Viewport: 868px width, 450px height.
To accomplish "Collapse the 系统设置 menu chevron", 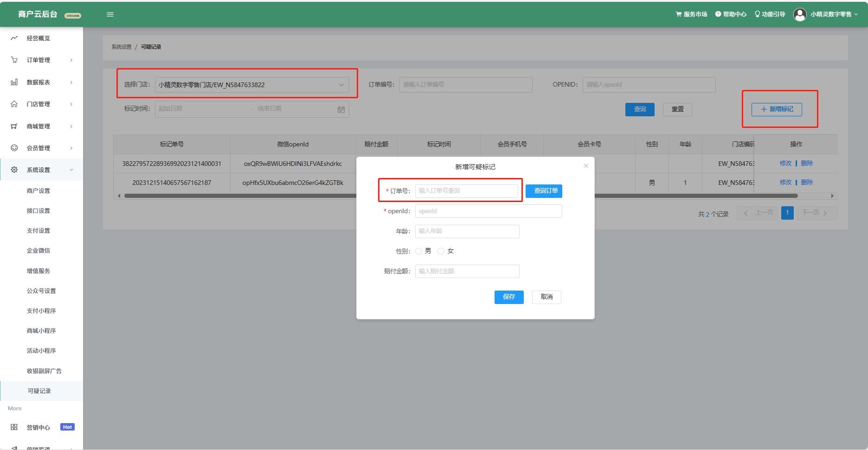I will pyautogui.click(x=71, y=170).
